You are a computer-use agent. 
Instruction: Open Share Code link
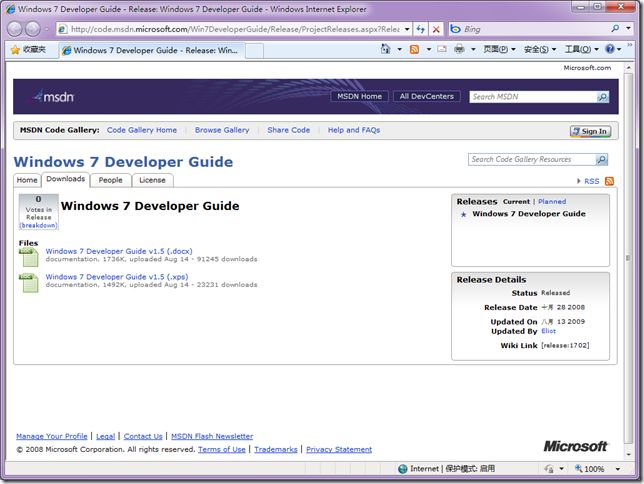[289, 130]
